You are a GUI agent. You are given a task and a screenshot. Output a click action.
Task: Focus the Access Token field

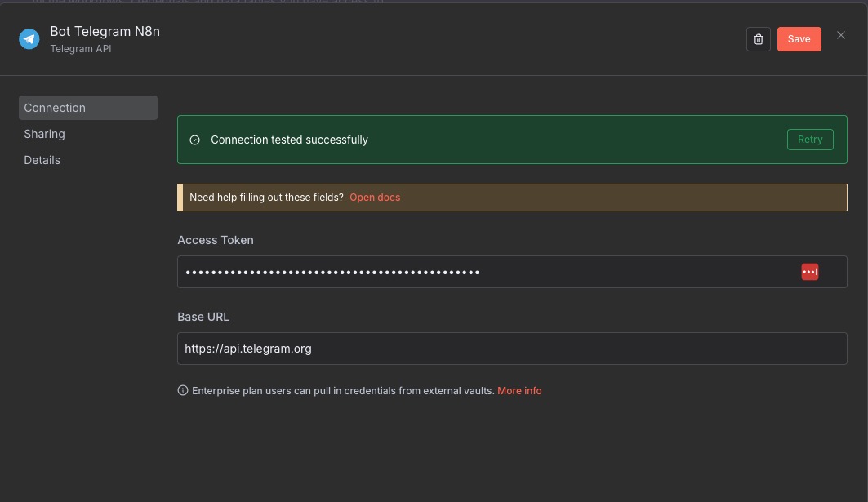[x=512, y=272]
